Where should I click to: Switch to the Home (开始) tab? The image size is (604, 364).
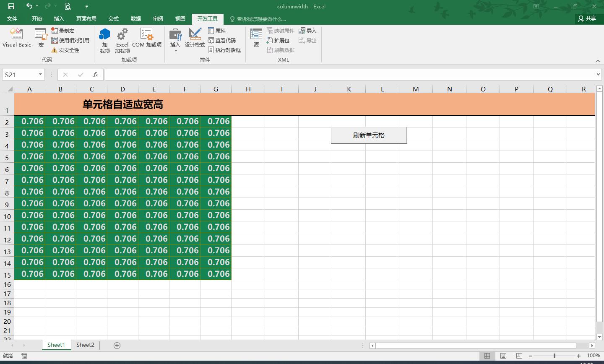pyautogui.click(x=36, y=19)
